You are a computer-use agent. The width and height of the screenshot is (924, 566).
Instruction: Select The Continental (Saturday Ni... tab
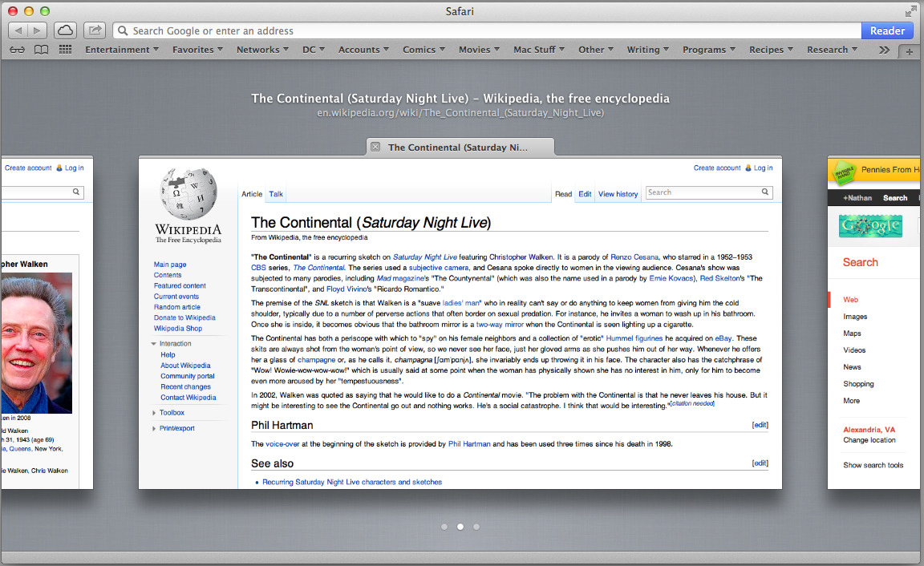[460, 147]
